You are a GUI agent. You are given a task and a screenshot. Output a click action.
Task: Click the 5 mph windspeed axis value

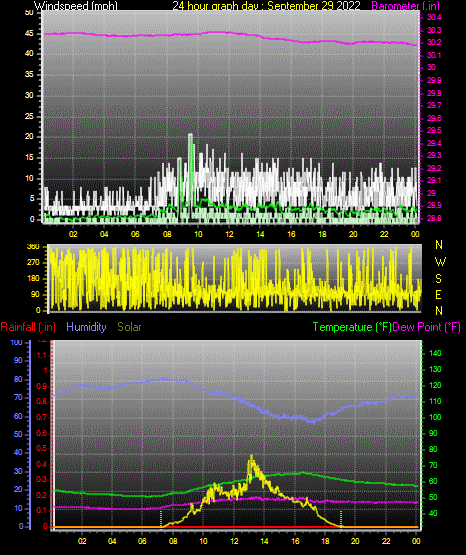point(32,199)
